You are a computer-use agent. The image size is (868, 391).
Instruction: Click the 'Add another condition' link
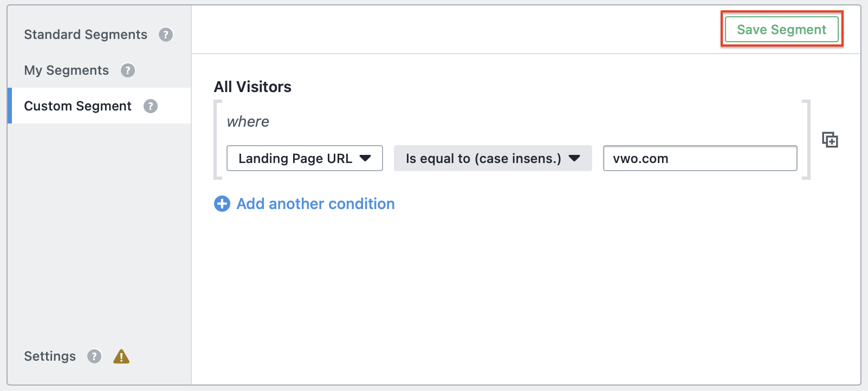pos(315,204)
